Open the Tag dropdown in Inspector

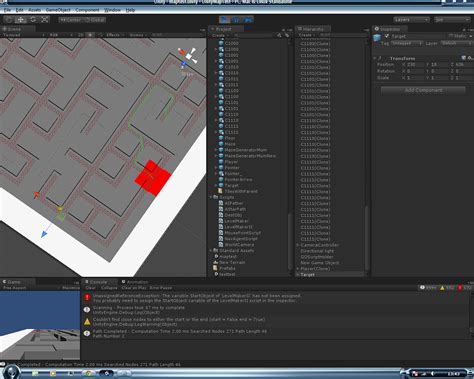407,43
